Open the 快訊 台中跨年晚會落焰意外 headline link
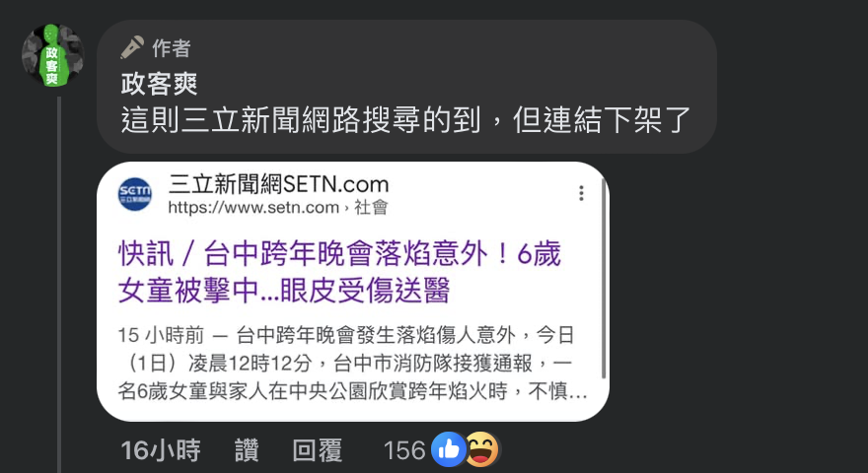The width and height of the screenshot is (868, 473). pos(339,272)
